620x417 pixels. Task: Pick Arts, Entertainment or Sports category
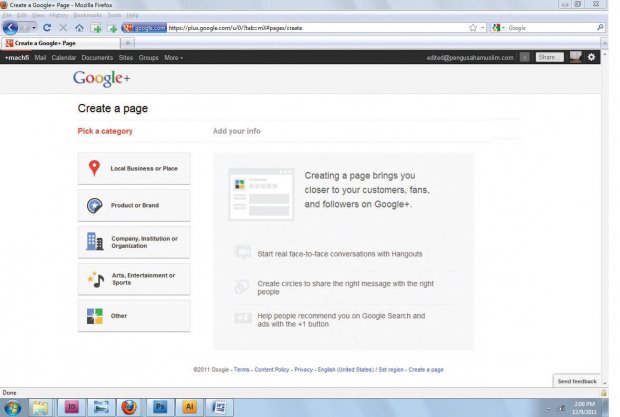[x=134, y=279]
